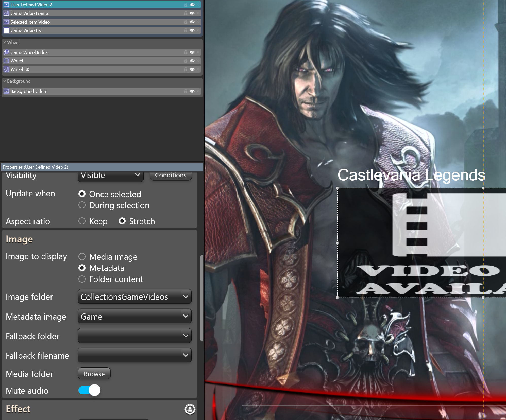Choose Keep aspect ratio option

(82, 221)
